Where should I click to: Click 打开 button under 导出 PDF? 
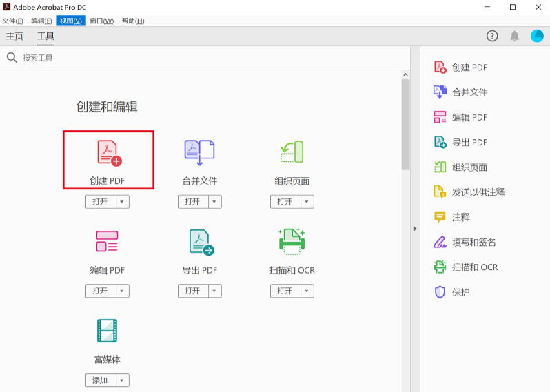(193, 291)
